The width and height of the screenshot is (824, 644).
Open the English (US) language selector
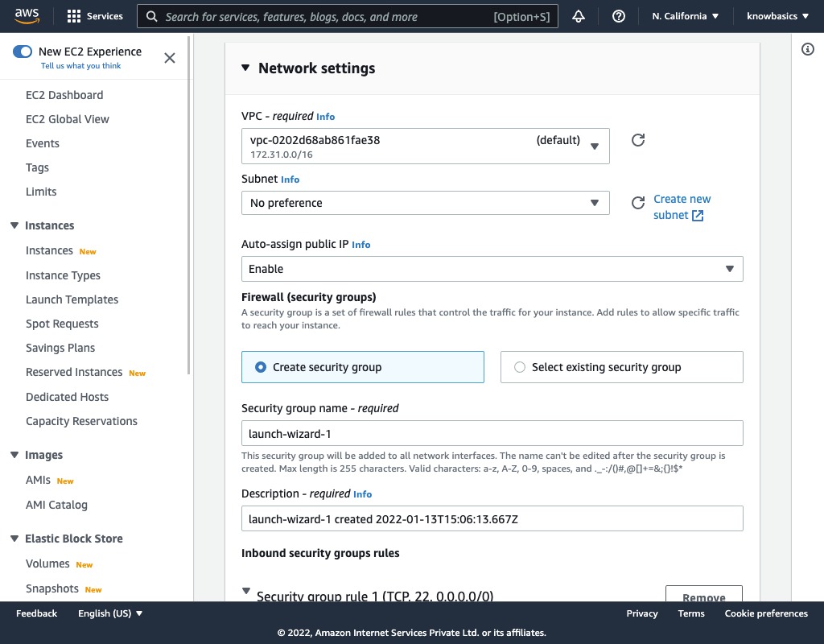[110, 613]
